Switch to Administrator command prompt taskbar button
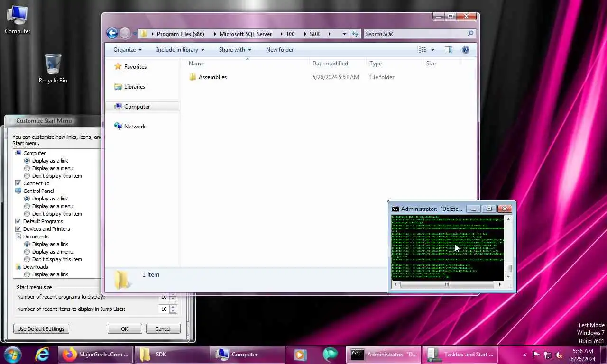The height and width of the screenshot is (364, 607). click(x=384, y=354)
